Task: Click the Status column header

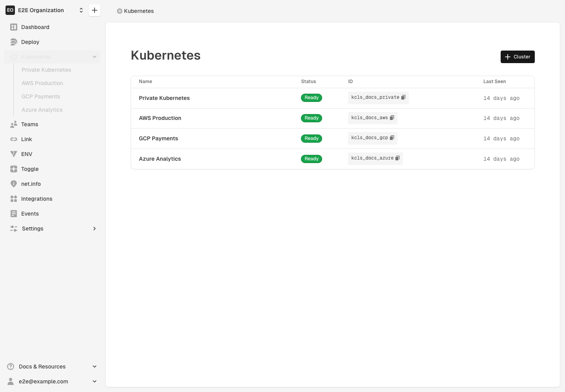Action: pos(308,82)
